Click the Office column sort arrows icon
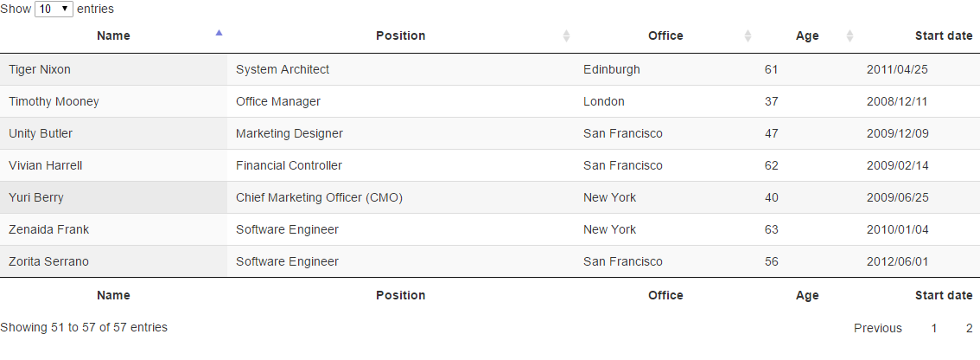The height and width of the screenshot is (360, 980). pyautogui.click(x=748, y=35)
